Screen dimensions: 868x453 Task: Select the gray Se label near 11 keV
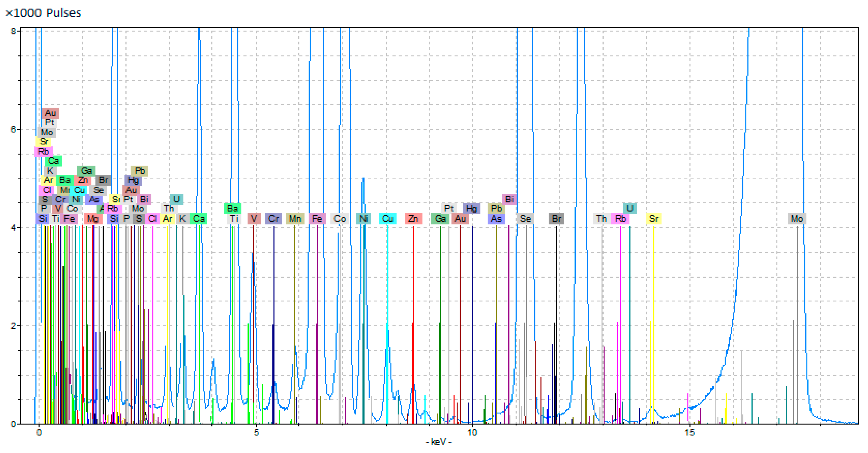pos(525,219)
